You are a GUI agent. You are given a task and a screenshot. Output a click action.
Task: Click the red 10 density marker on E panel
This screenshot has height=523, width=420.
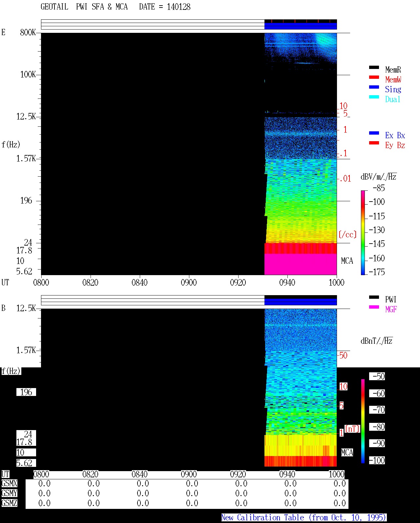[343, 106]
